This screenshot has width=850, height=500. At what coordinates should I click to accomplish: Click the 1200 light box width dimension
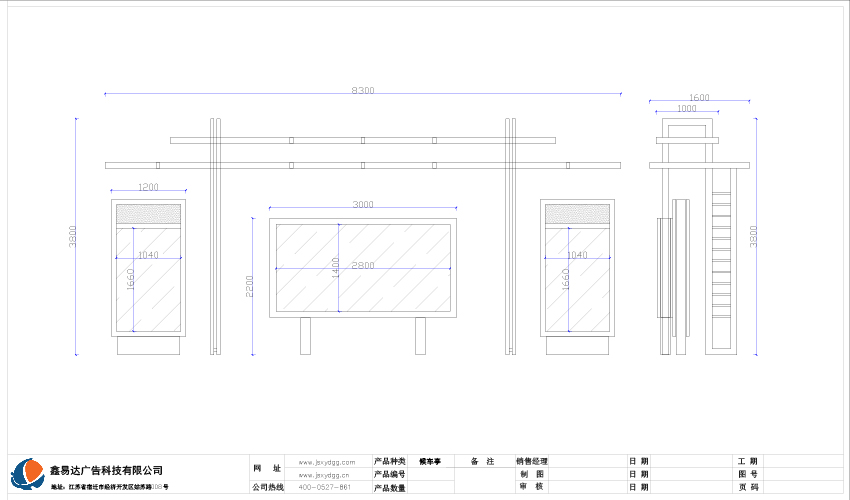(148, 187)
